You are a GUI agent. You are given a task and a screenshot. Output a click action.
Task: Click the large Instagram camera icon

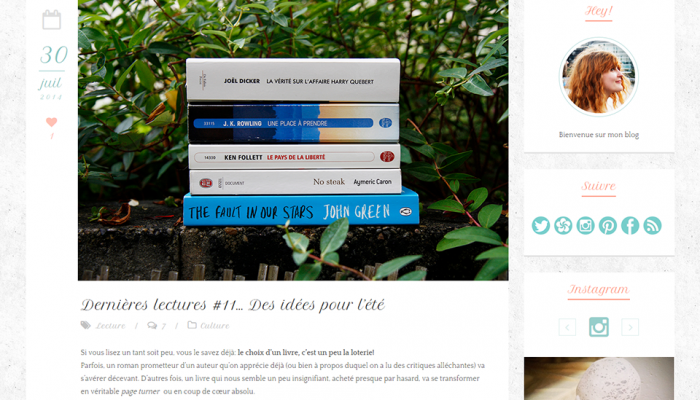(x=599, y=327)
